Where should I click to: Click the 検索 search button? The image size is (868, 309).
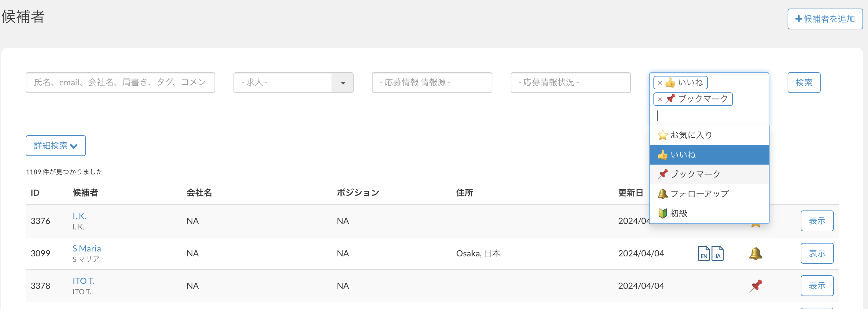[804, 83]
